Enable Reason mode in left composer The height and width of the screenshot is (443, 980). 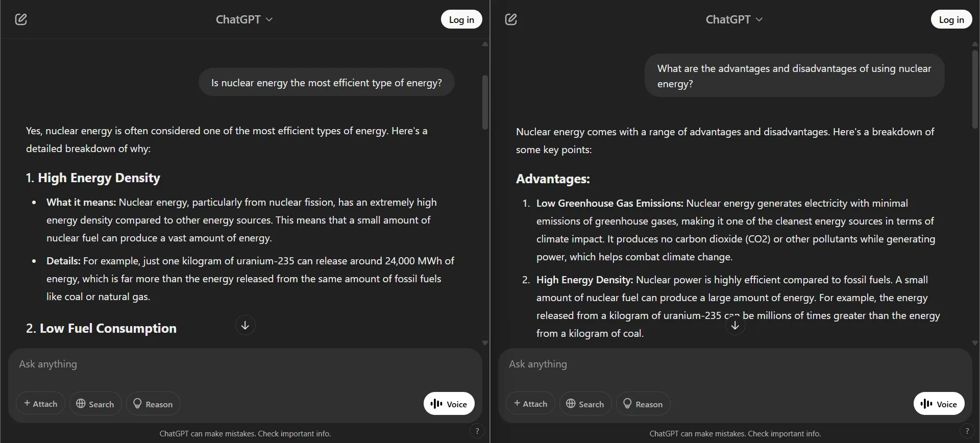click(152, 403)
